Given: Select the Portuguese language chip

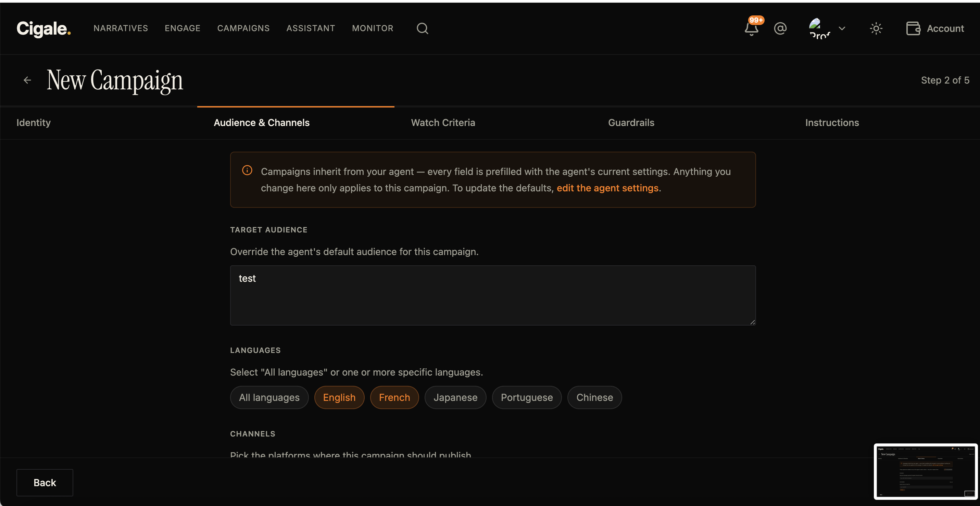Looking at the screenshot, I should pos(527,397).
